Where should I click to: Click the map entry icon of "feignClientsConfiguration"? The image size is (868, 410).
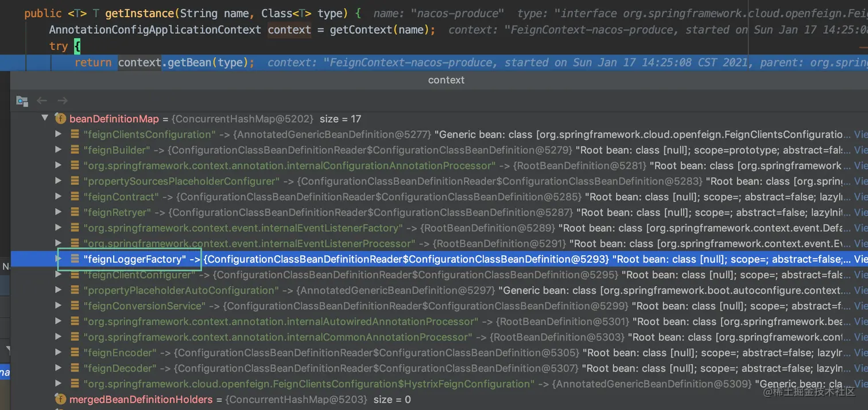[x=75, y=134]
